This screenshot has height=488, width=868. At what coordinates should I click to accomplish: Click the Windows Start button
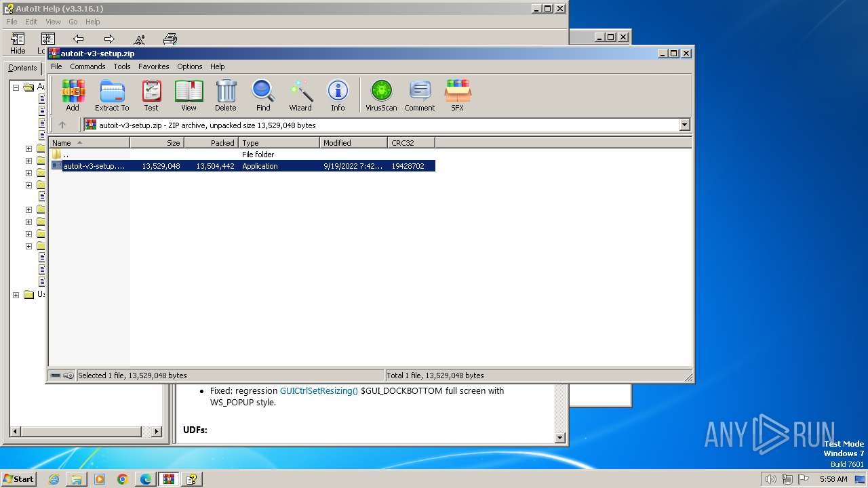click(x=18, y=479)
